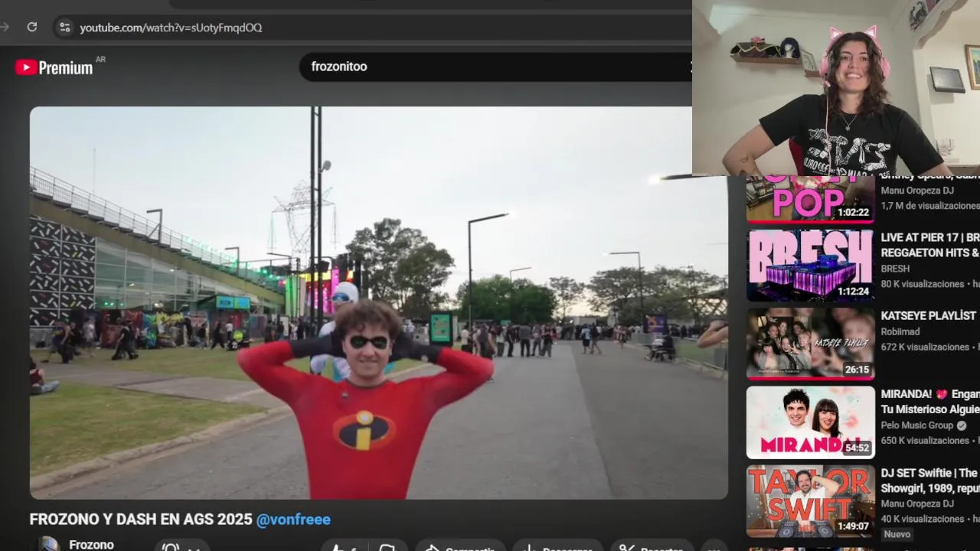Open the MIRANDA! video thumbnail

click(811, 422)
